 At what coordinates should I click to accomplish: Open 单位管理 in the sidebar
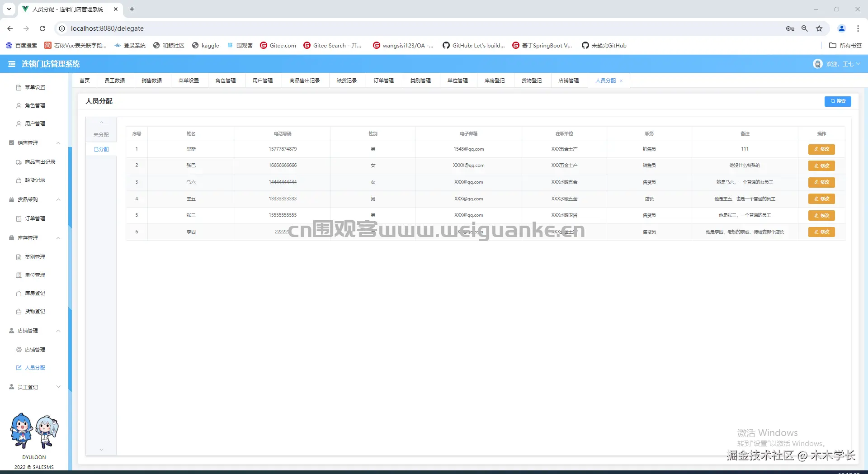35,275
